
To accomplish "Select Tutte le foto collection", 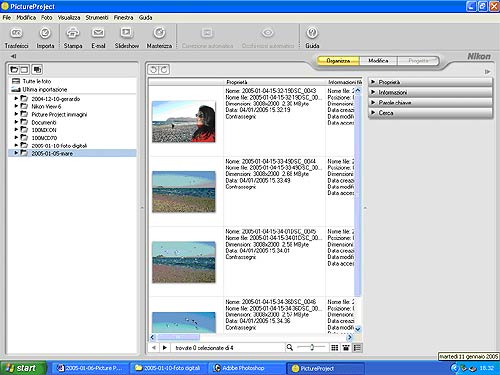I will (36, 81).
